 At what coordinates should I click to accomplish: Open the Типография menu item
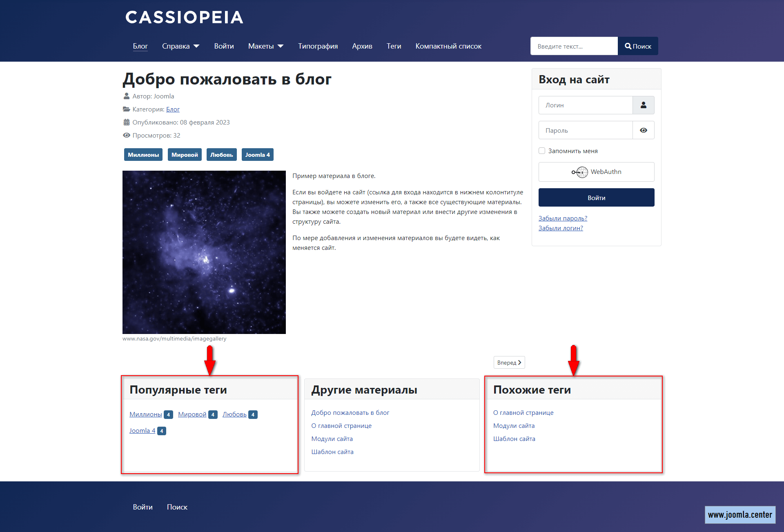318,47
